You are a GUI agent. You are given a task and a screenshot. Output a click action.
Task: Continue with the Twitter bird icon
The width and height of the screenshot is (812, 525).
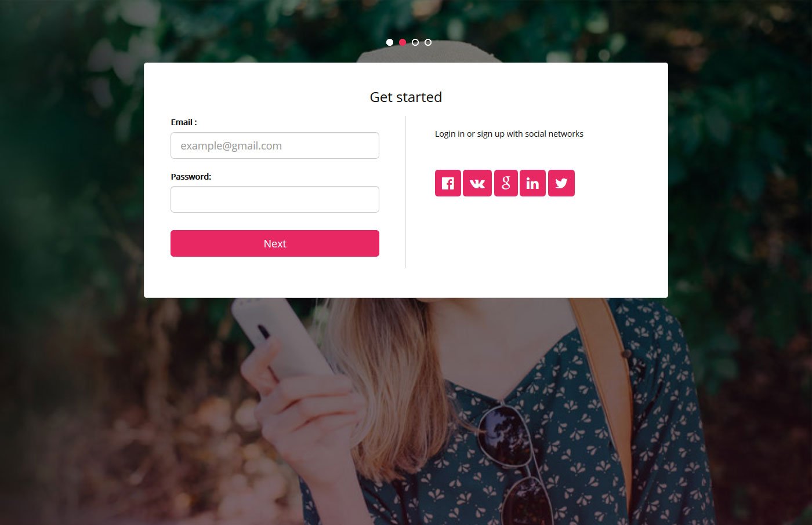561,183
